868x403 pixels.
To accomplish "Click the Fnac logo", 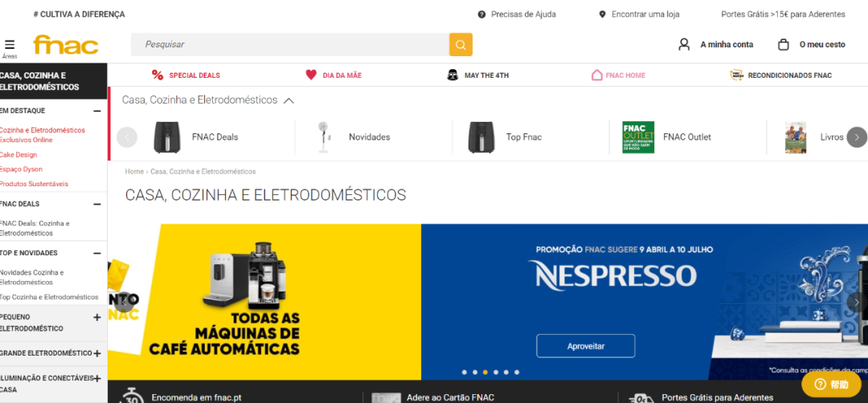I will point(66,45).
